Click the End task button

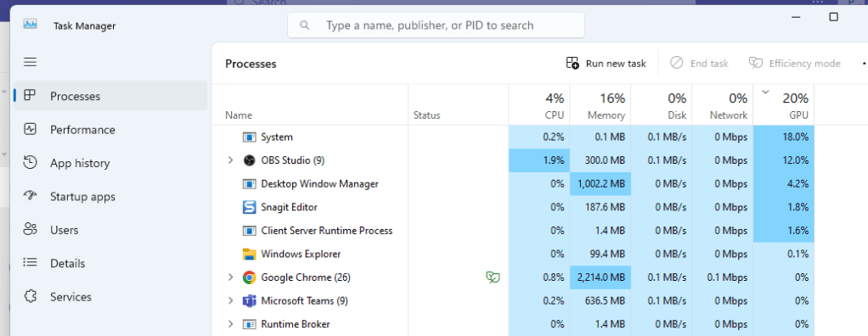point(699,64)
